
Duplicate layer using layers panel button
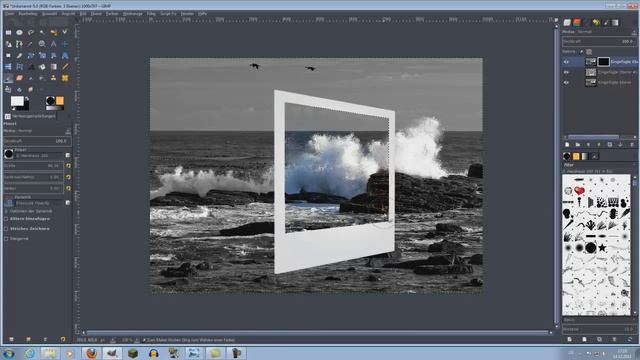pyautogui.click(x=610, y=145)
